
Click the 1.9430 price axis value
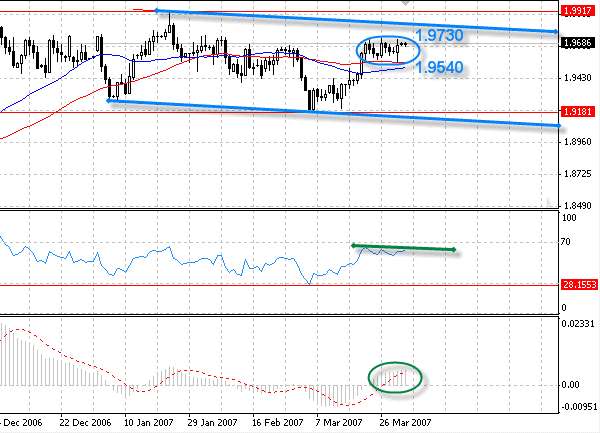pyautogui.click(x=578, y=78)
